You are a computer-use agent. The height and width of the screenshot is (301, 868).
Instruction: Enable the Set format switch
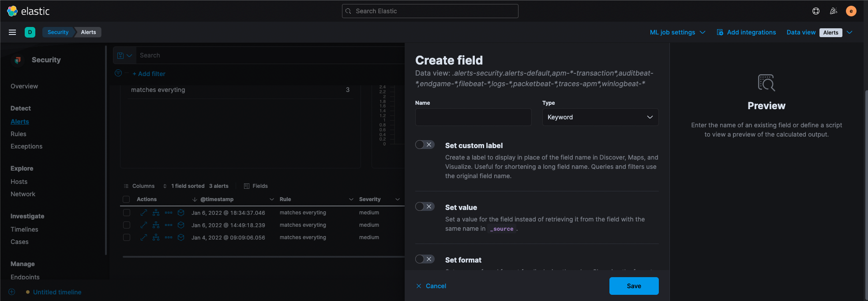click(x=425, y=259)
